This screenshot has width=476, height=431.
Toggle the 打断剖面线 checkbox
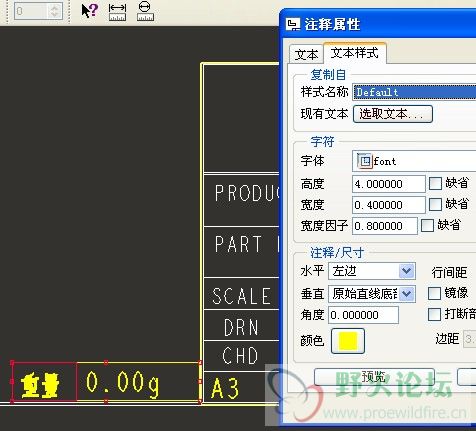[434, 314]
